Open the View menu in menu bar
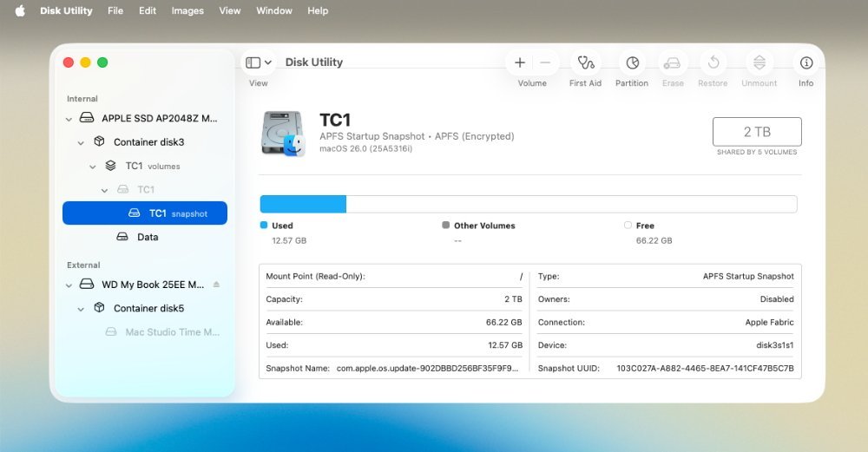Screen dimensions: 868x452 230,10
